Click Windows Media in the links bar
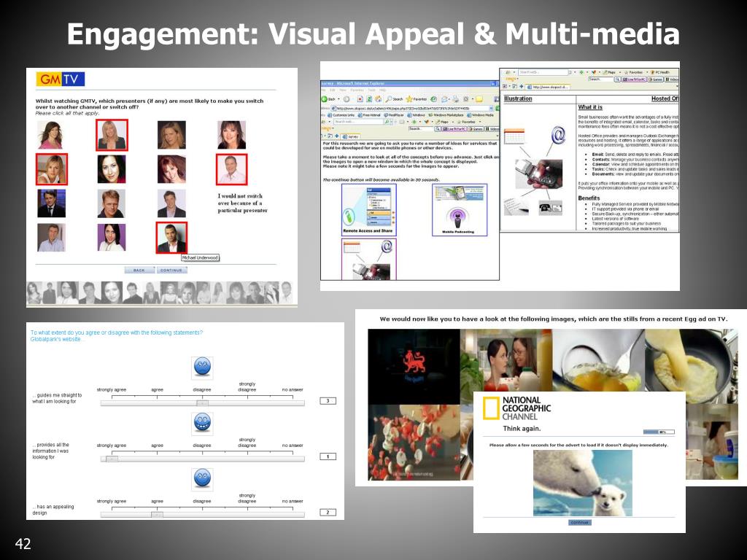The image size is (747, 560). (x=480, y=114)
